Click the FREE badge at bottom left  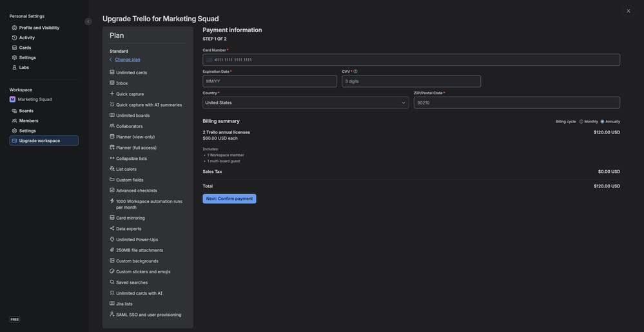(x=14, y=319)
